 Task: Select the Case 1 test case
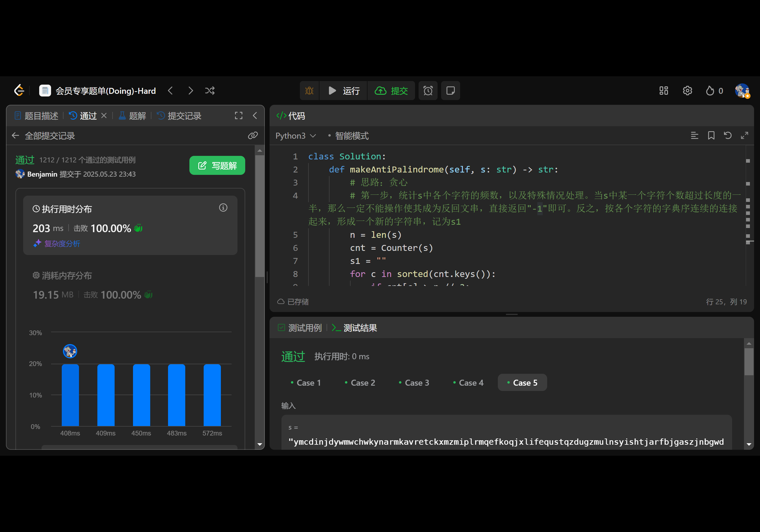tap(305, 383)
